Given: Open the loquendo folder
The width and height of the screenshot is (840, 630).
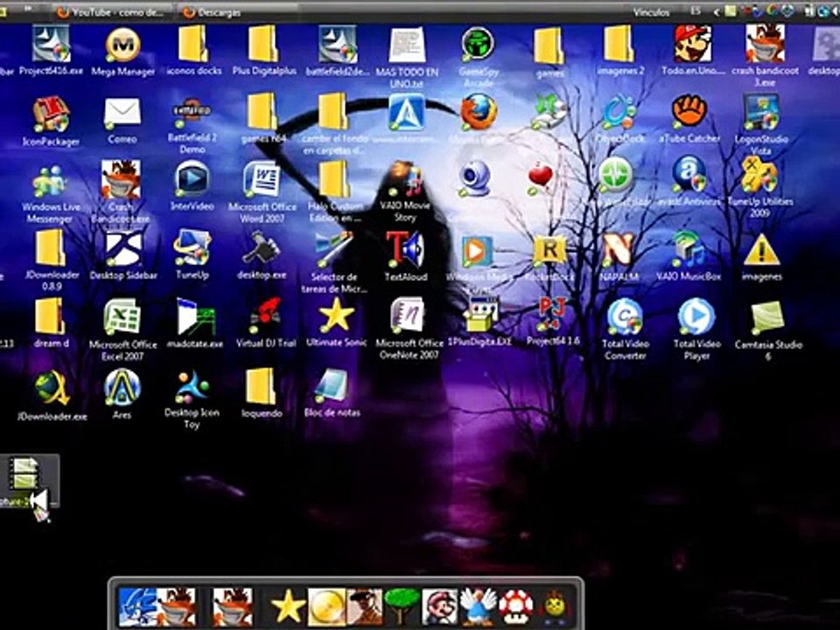Looking at the screenshot, I should click(261, 386).
